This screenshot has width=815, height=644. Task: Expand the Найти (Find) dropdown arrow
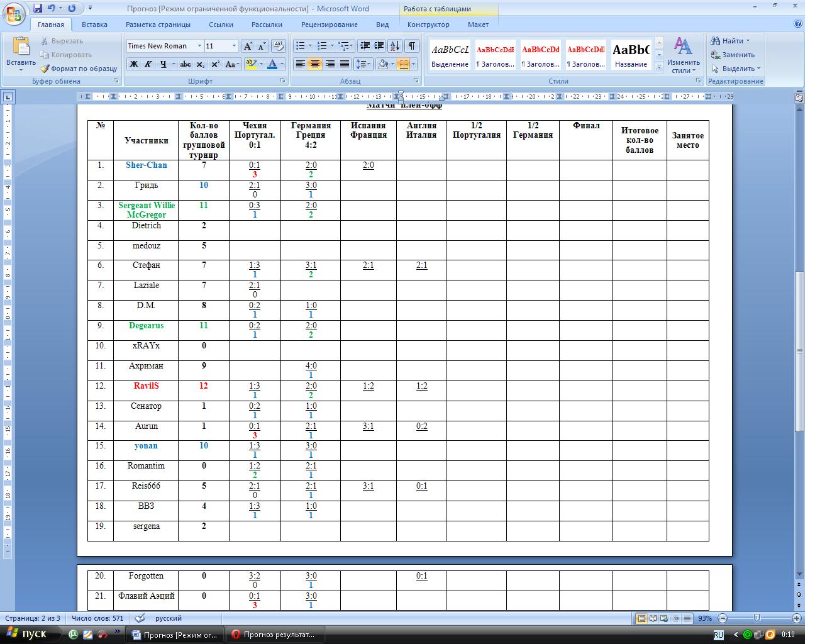748,41
